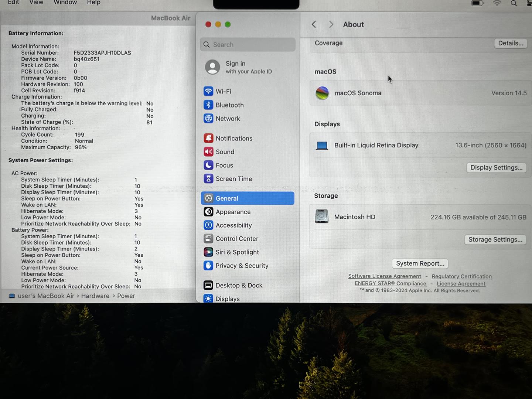
Task: Open Appearance via its sidebar icon
Action: pyautogui.click(x=208, y=212)
